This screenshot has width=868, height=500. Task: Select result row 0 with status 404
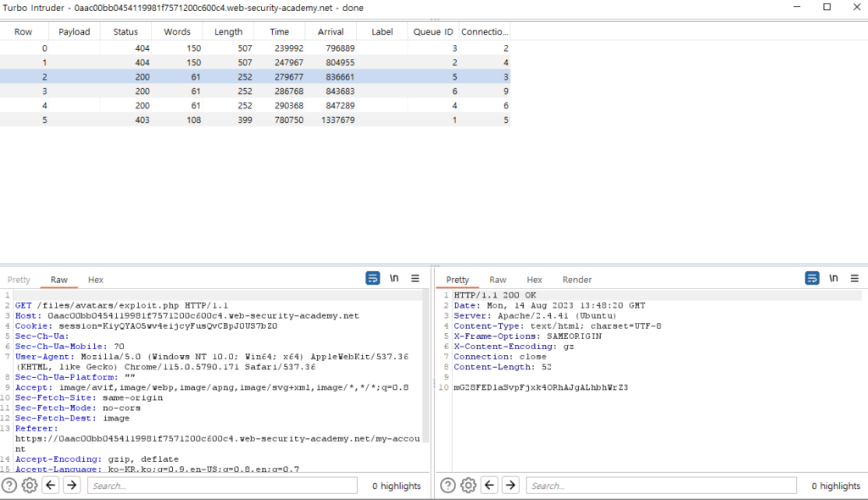pos(254,48)
